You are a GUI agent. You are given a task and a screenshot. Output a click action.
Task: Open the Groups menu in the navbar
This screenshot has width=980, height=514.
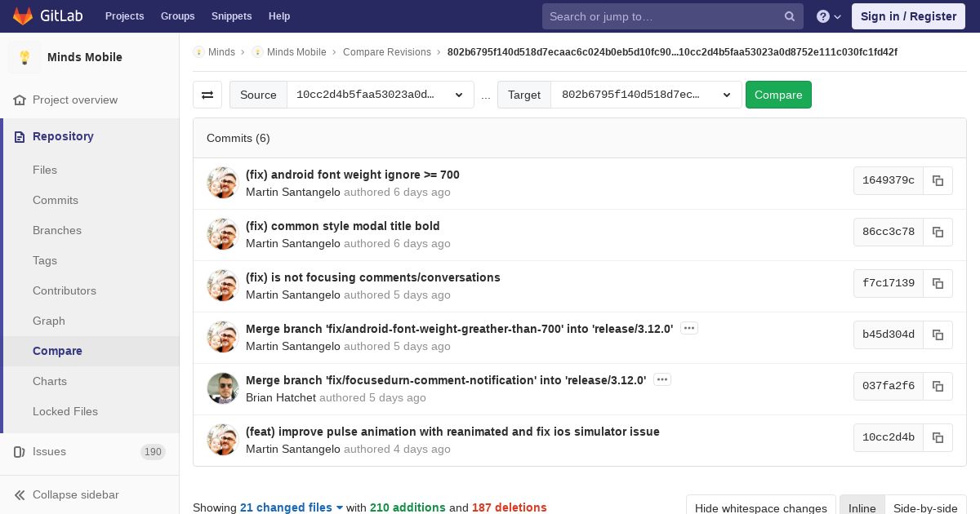[x=177, y=16]
